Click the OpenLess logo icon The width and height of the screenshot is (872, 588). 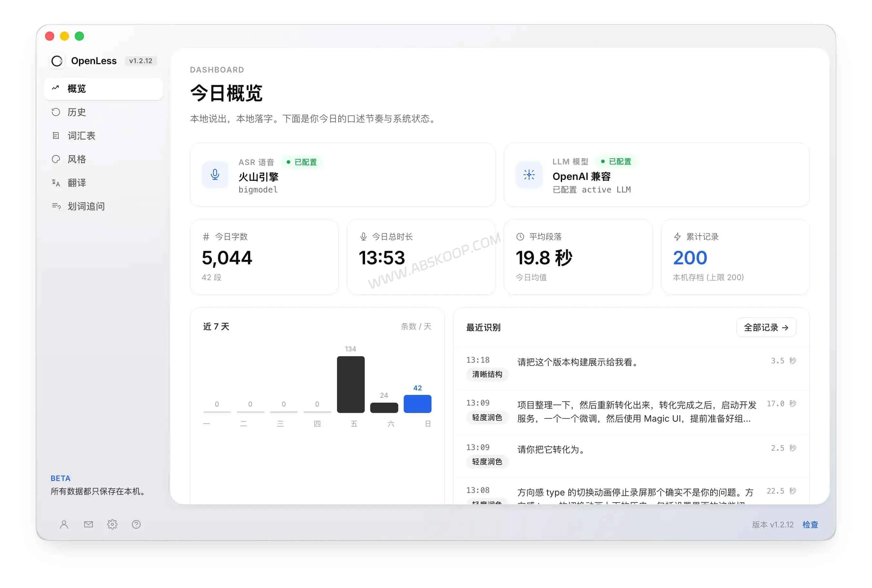pos(57,61)
